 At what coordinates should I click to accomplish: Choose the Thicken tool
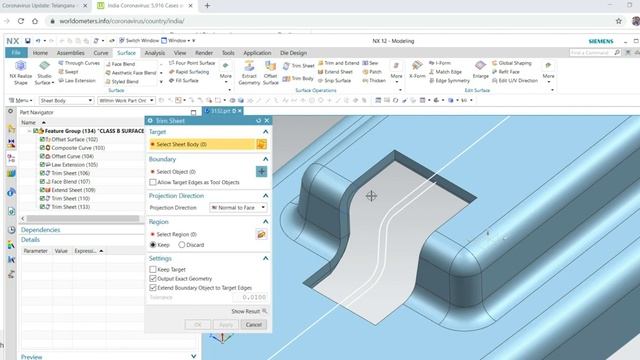click(374, 81)
